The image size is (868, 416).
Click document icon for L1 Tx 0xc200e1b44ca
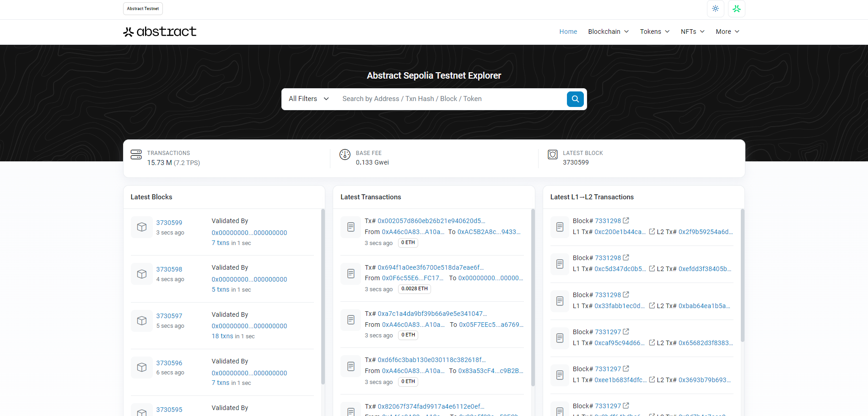[x=560, y=227]
